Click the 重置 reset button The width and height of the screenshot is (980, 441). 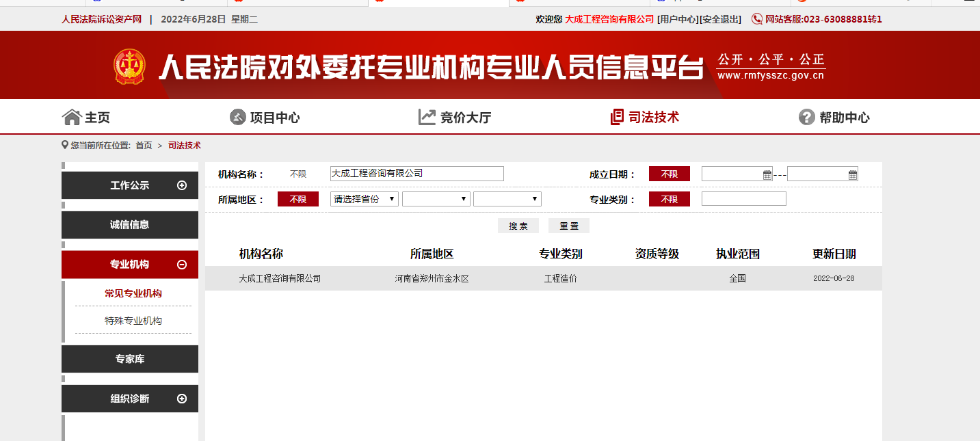click(568, 226)
